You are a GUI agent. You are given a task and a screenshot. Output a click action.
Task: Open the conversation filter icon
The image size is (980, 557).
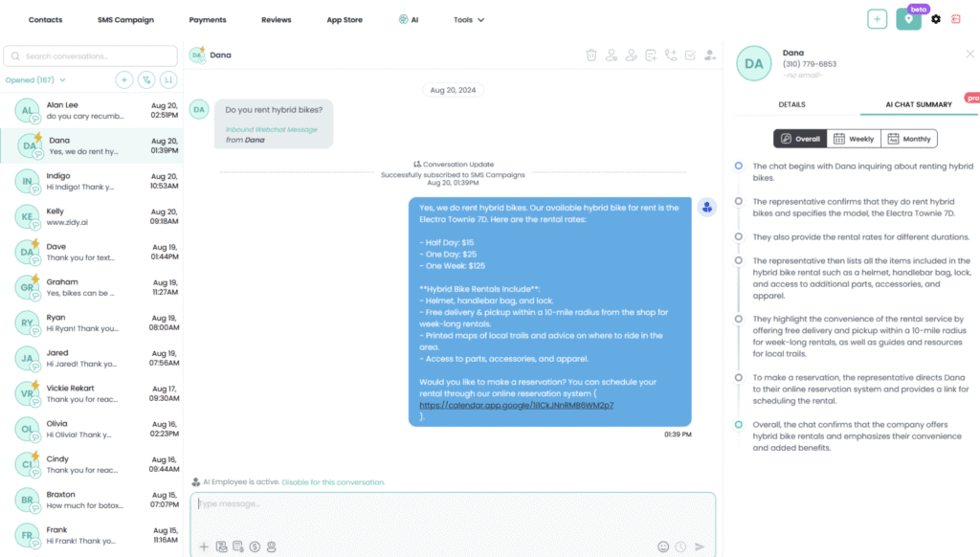[146, 80]
